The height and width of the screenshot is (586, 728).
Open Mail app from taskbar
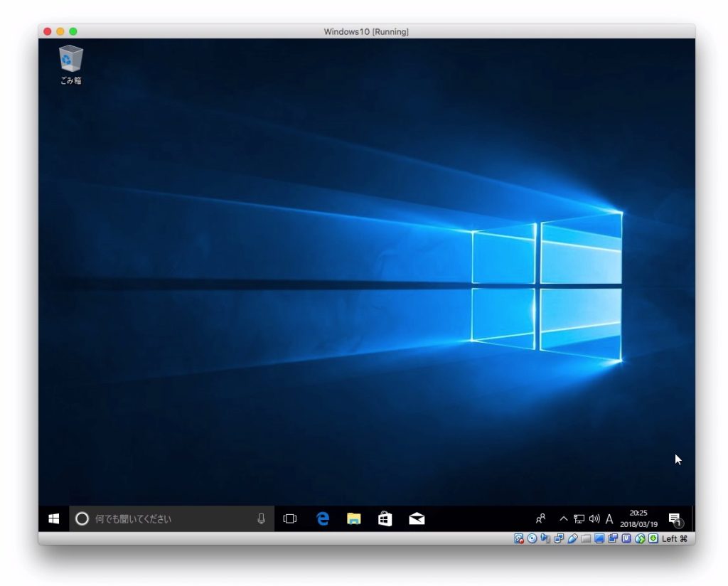[417, 518]
